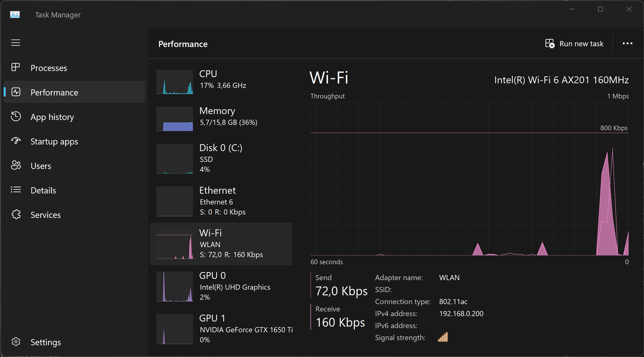Open App history from the sidebar
This screenshot has height=357, width=644.
tap(15, 117)
